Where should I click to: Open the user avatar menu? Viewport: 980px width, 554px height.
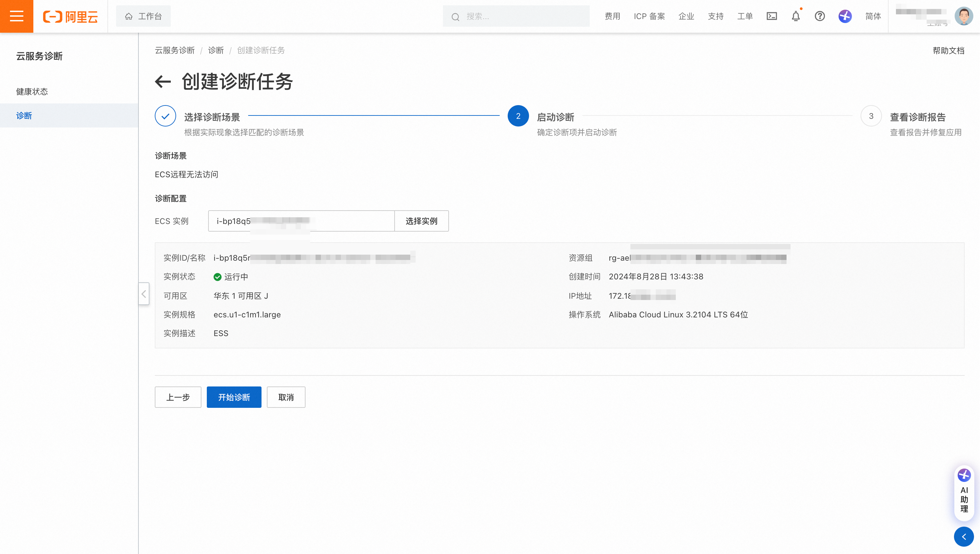964,16
